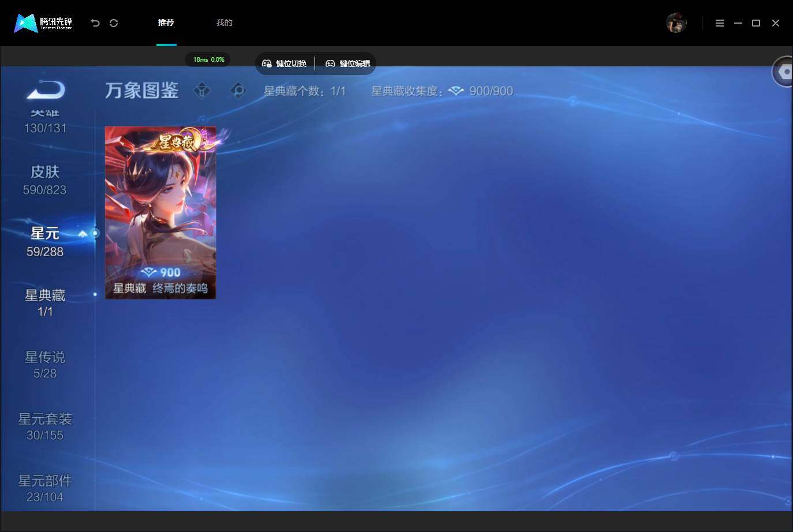Select the 皮肤 590/823 category

pyautogui.click(x=45, y=180)
